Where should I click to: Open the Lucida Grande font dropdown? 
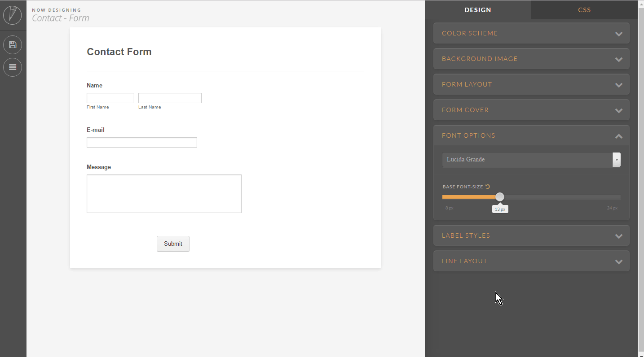531,160
